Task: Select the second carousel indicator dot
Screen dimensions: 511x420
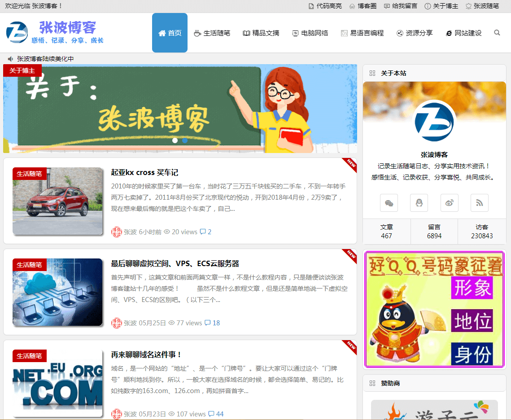Action: (x=184, y=140)
